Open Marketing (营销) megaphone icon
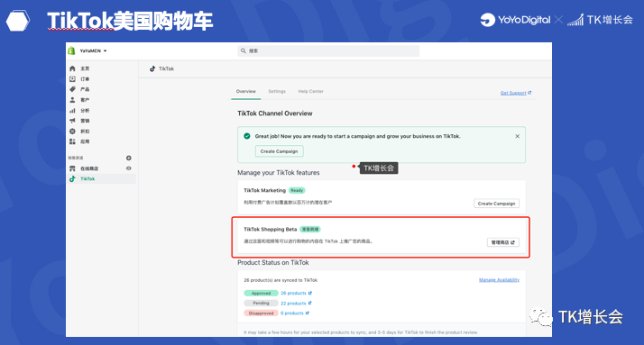Screen dimensions: 644x345 click(73, 121)
